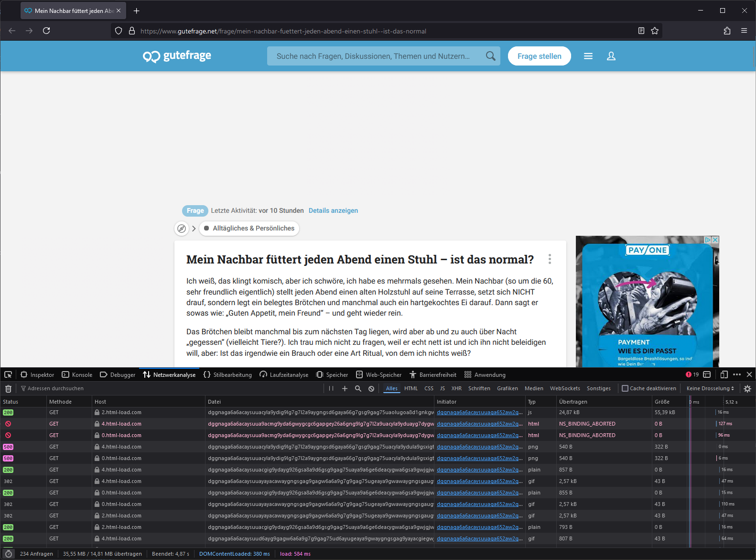
Task: Open the extensions puzzle icon
Action: pos(727,31)
